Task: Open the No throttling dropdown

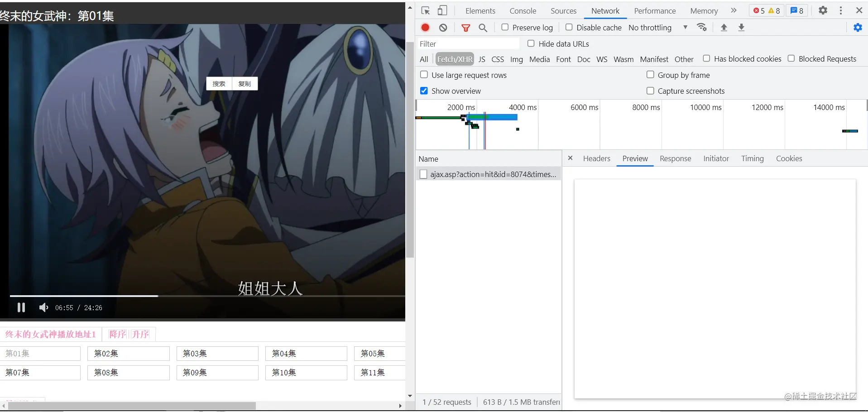Action: (658, 28)
